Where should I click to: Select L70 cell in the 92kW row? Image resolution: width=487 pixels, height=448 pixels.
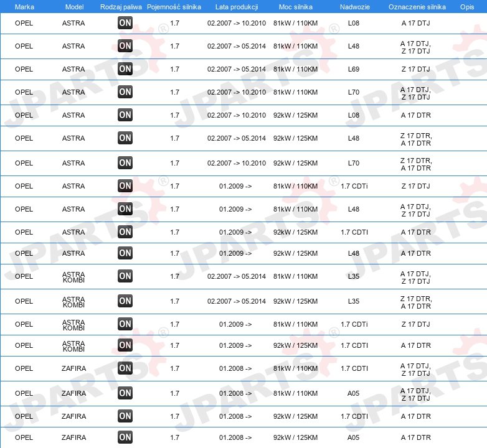(354, 163)
